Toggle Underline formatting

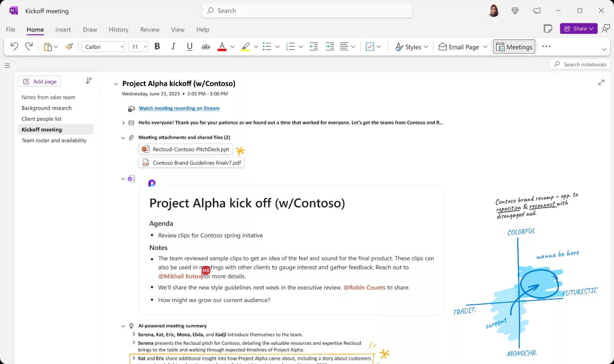coord(189,47)
